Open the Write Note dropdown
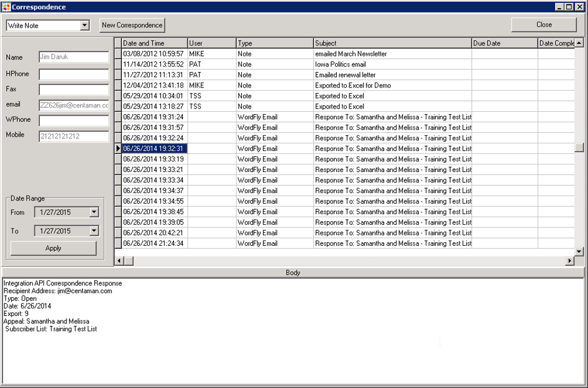The image size is (588, 388). [85, 25]
